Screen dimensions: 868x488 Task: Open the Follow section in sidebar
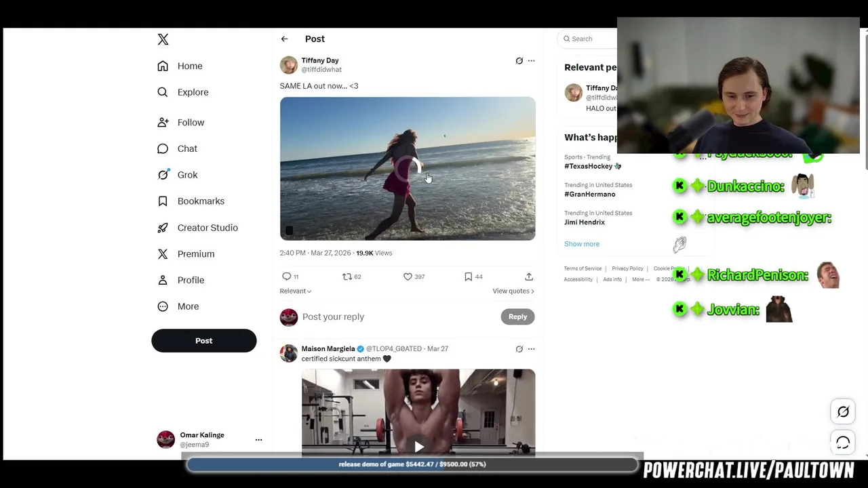click(x=180, y=123)
